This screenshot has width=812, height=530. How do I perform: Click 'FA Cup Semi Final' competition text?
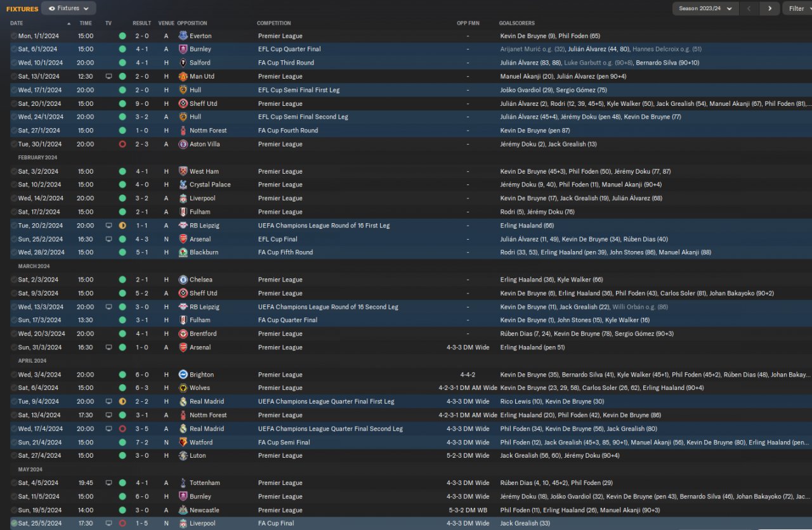(x=284, y=443)
